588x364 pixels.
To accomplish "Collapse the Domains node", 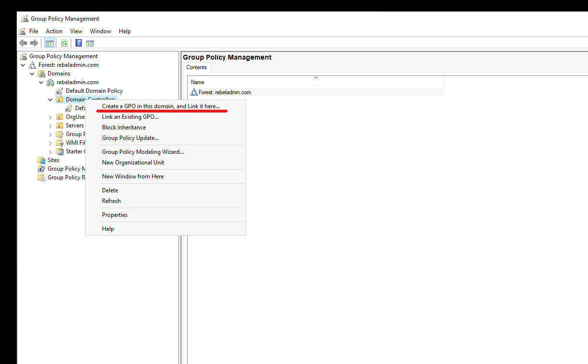I will click(32, 74).
